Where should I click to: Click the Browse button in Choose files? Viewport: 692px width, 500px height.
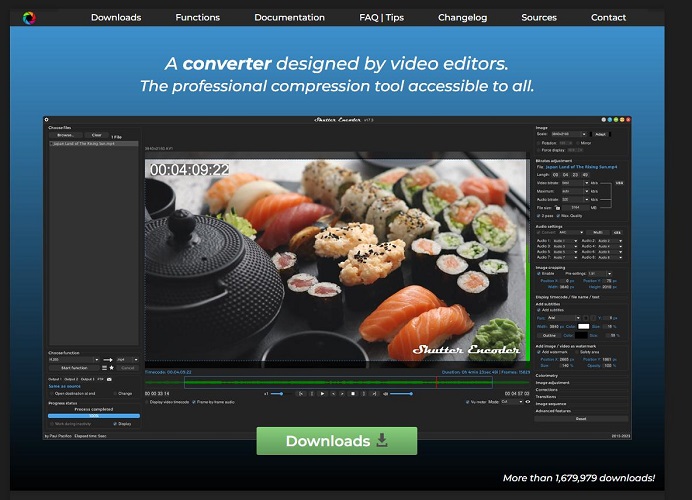point(65,135)
